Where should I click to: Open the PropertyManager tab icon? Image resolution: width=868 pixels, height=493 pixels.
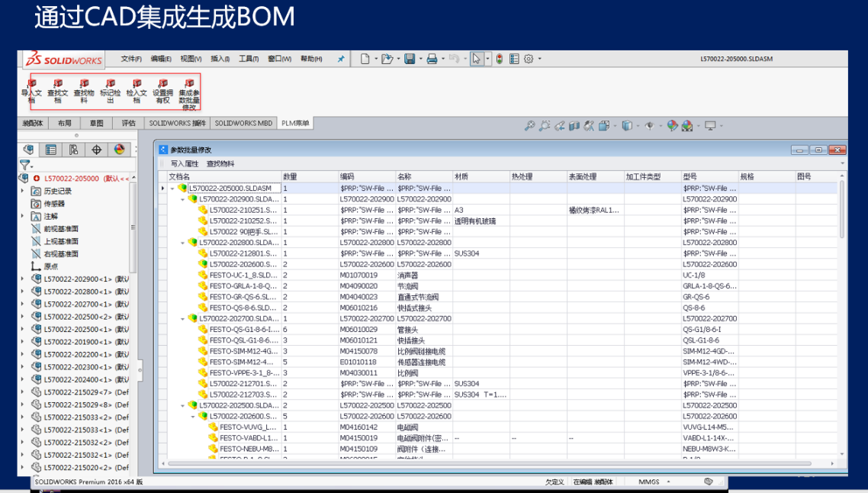(51, 150)
